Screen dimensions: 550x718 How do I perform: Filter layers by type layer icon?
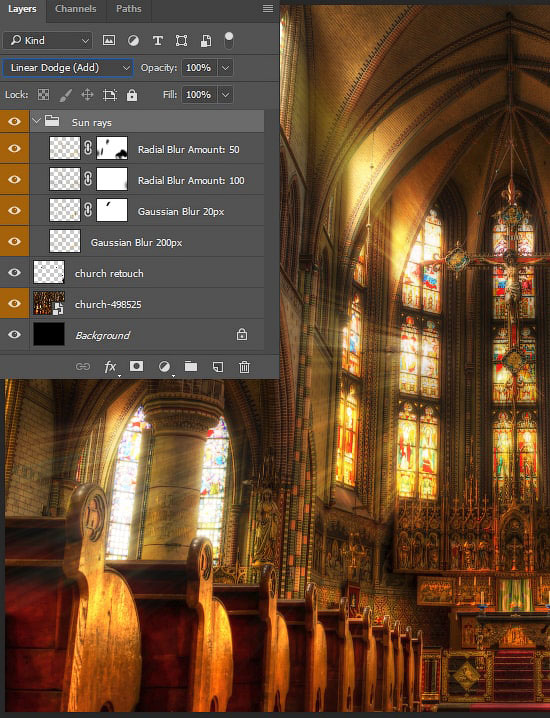click(x=158, y=41)
